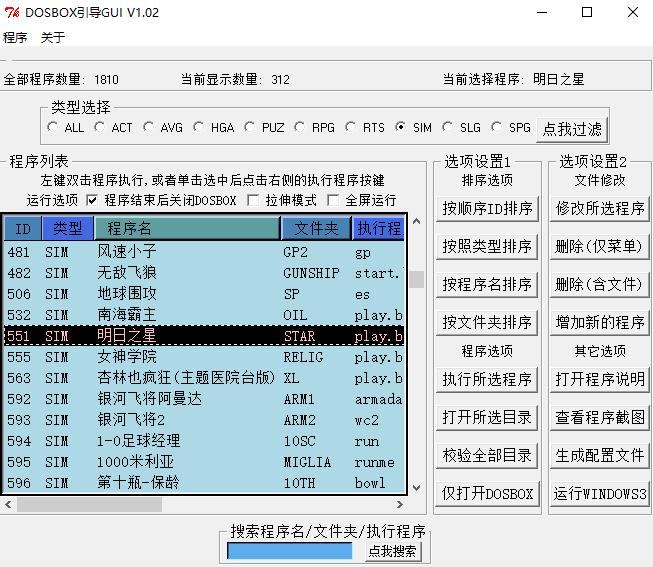
Task: Select the RPG type radio button
Action: pyautogui.click(x=299, y=127)
